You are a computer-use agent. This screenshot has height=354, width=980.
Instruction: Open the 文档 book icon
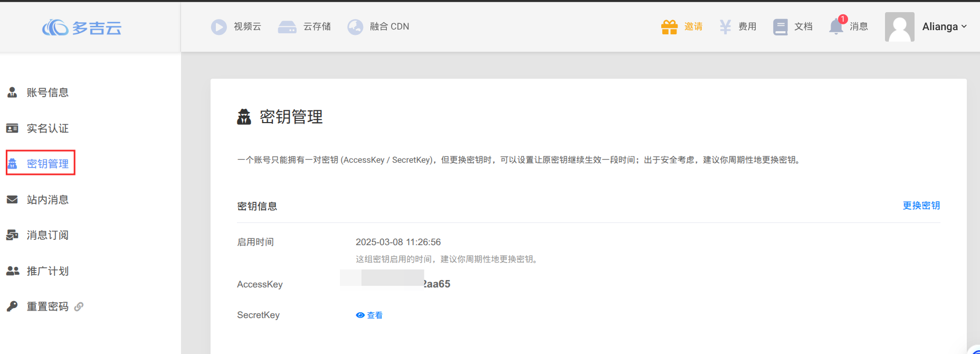pyautogui.click(x=780, y=27)
